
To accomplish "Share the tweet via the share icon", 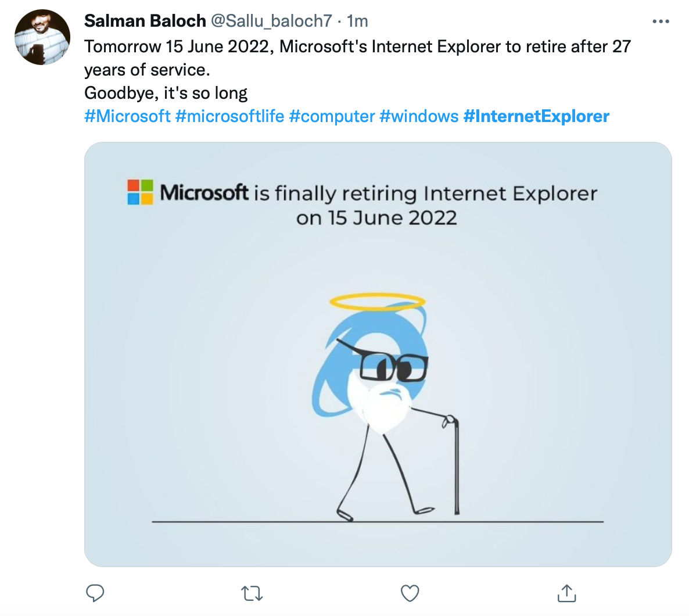I will click(566, 593).
